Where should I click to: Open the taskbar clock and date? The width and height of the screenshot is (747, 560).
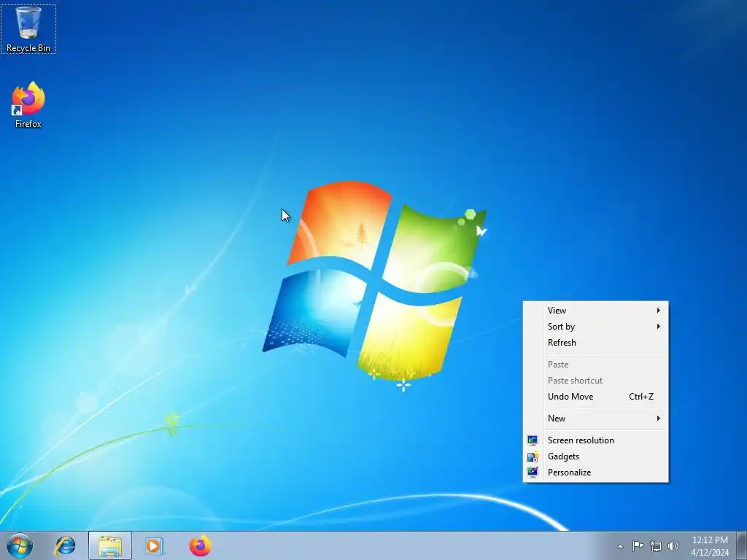(x=710, y=546)
